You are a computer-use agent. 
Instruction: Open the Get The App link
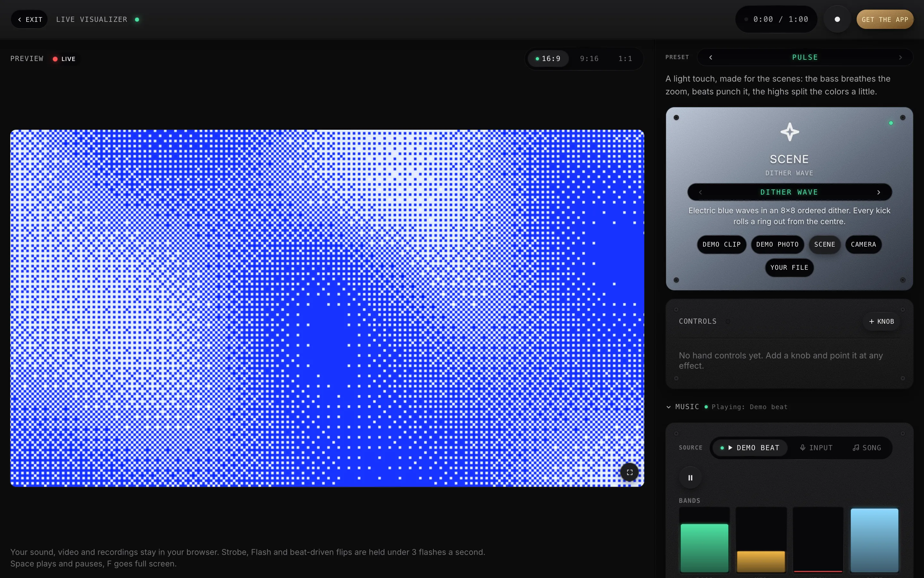885,20
